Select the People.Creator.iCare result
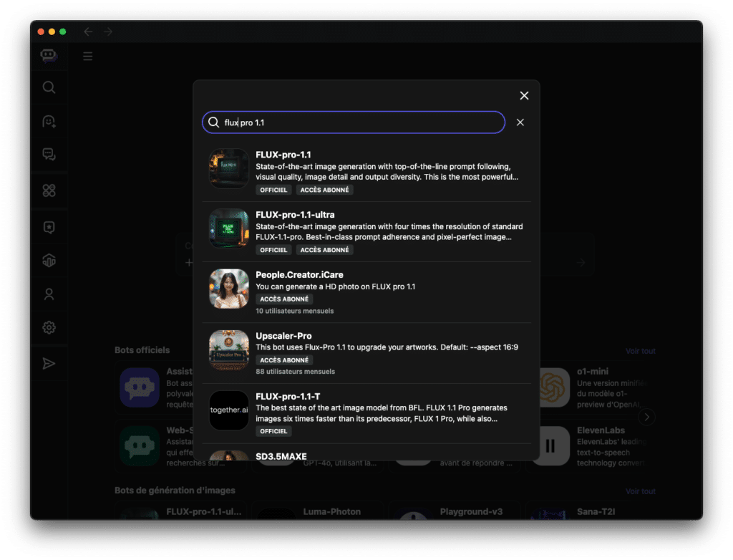Screen dimensions: 733x560 tap(367, 292)
